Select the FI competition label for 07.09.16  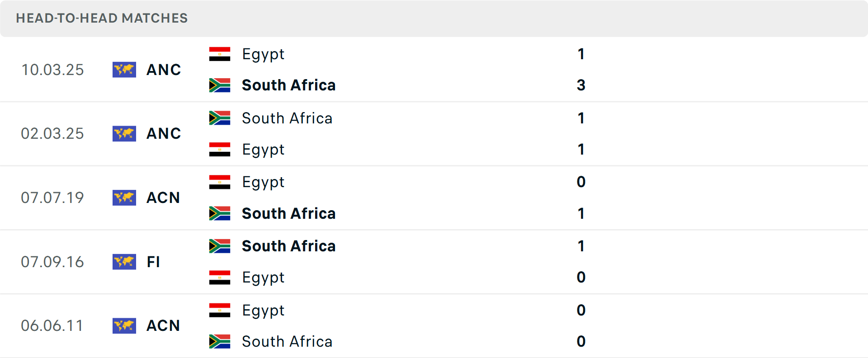(153, 262)
